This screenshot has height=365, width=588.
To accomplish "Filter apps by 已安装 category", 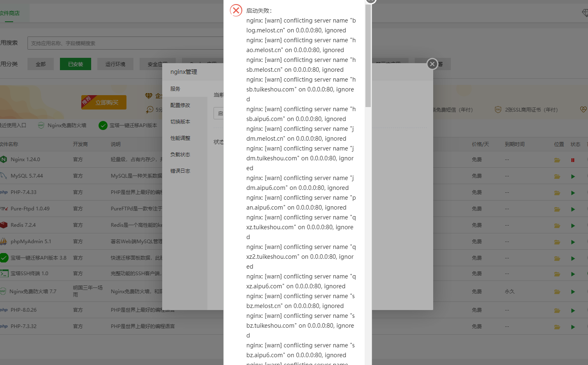I will (x=76, y=64).
